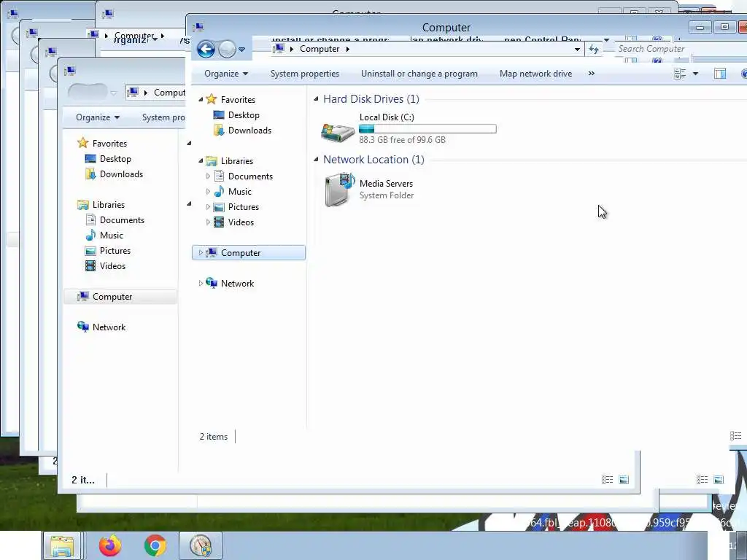
Task: Select Music in the second window
Action: point(112,236)
